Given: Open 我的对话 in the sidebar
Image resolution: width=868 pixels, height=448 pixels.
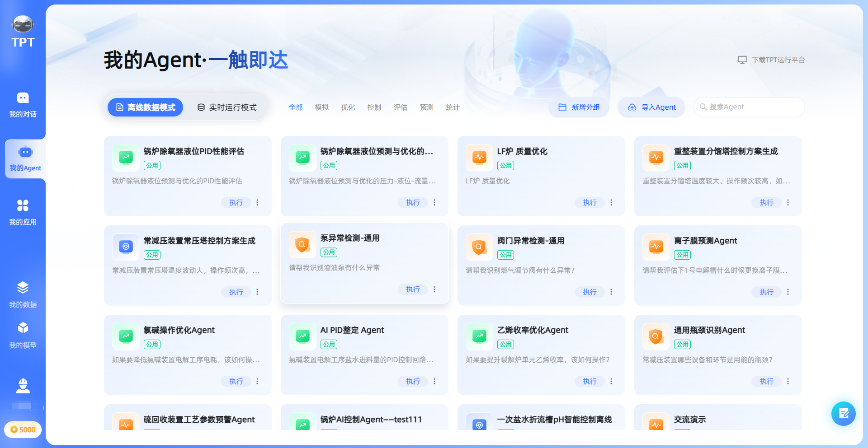Looking at the screenshot, I should pyautogui.click(x=23, y=105).
